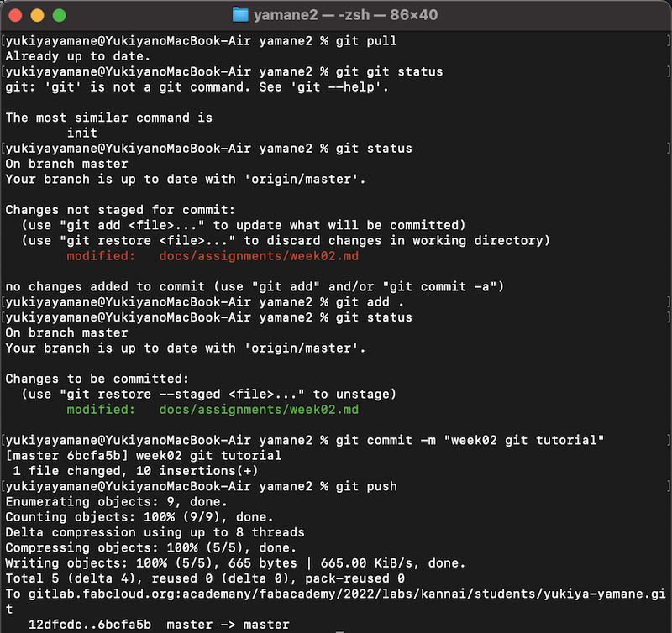Image resolution: width=672 pixels, height=633 pixels.
Task: Click the mistyped 'git git status' command
Action: [224, 72]
